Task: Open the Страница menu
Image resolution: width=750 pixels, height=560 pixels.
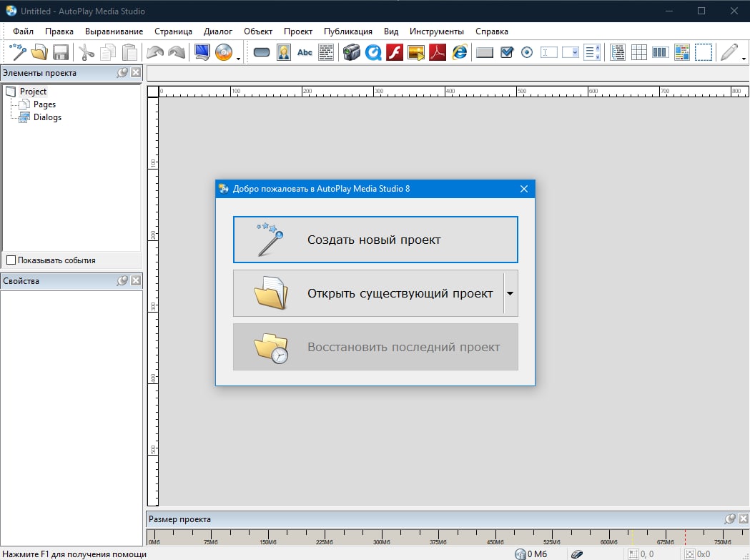Action: point(173,31)
